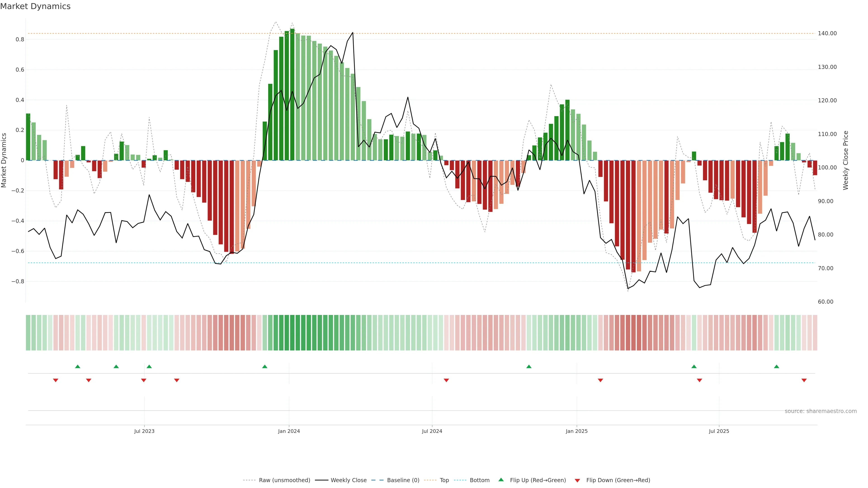Click the Top legend entry
The width and height of the screenshot is (868, 488).
[x=444, y=480]
